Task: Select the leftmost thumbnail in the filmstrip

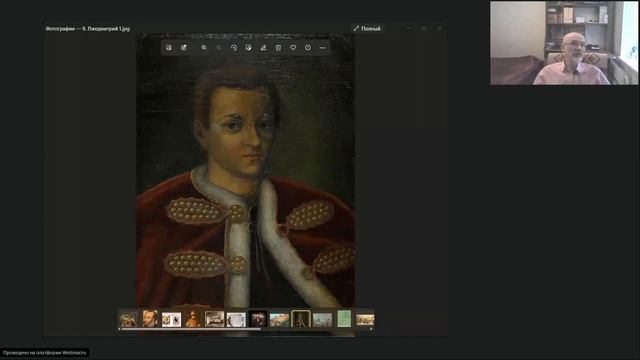Action: pyautogui.click(x=129, y=320)
